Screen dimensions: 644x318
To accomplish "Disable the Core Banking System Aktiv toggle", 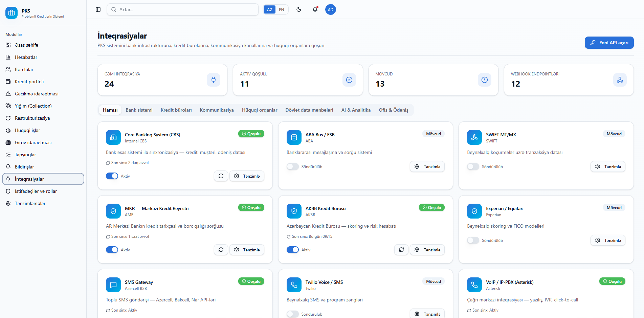I will (x=112, y=176).
